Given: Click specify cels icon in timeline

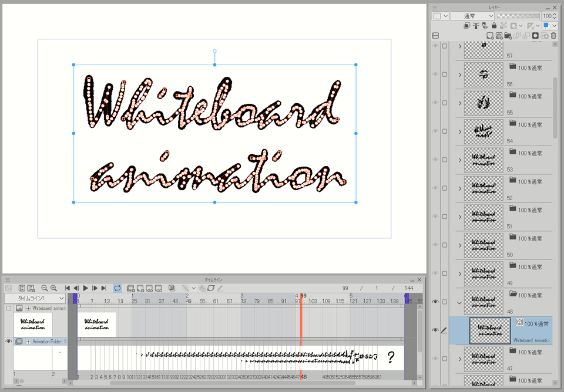Looking at the screenshot, I should click(149, 288).
